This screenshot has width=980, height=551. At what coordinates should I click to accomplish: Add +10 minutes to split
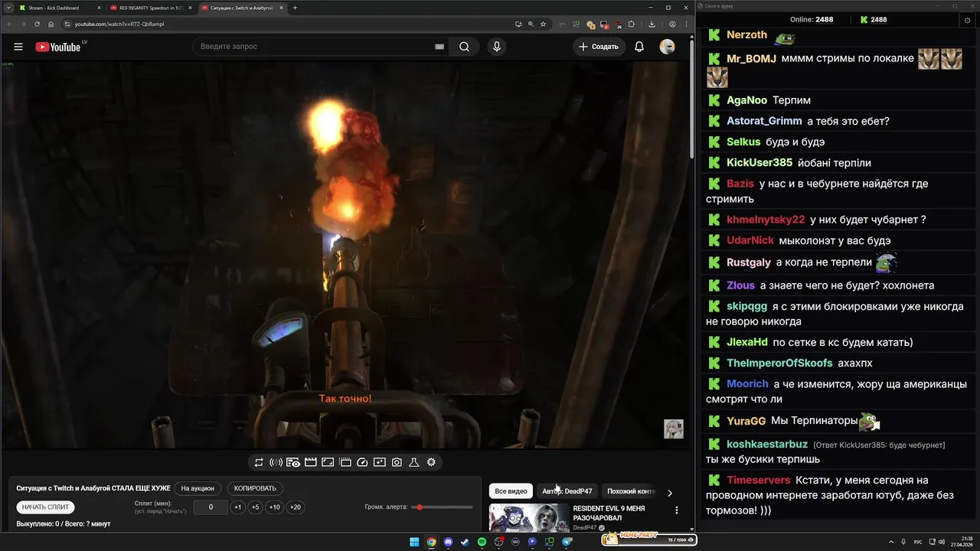point(274,507)
